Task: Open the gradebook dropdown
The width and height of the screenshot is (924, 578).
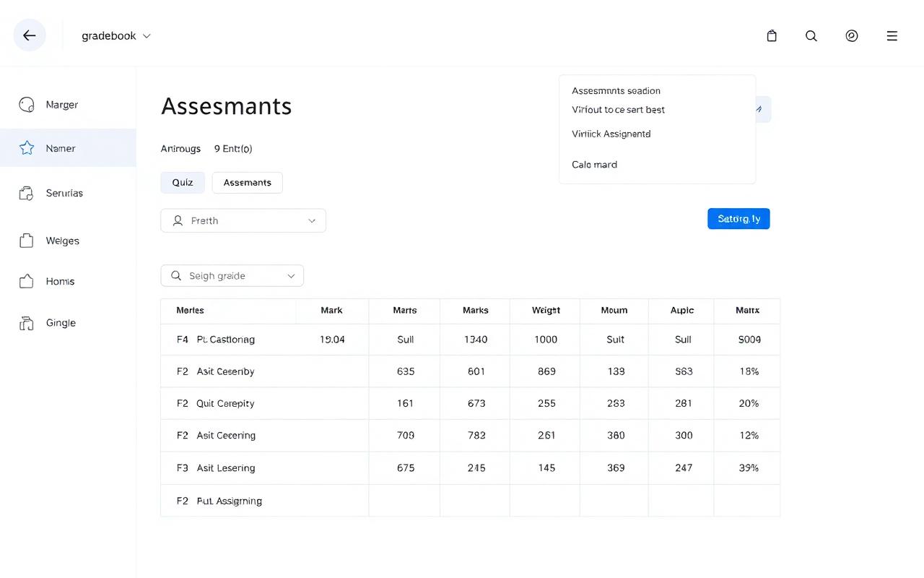Action: pyautogui.click(x=116, y=35)
